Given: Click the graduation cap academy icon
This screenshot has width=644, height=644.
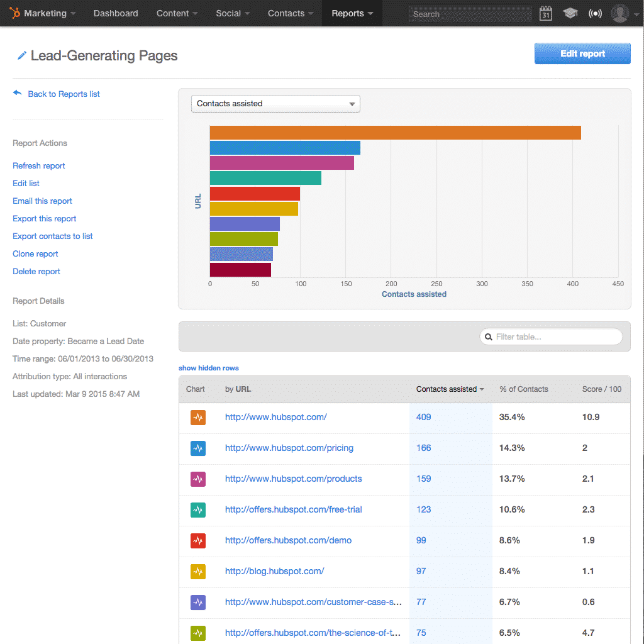Looking at the screenshot, I should [570, 13].
